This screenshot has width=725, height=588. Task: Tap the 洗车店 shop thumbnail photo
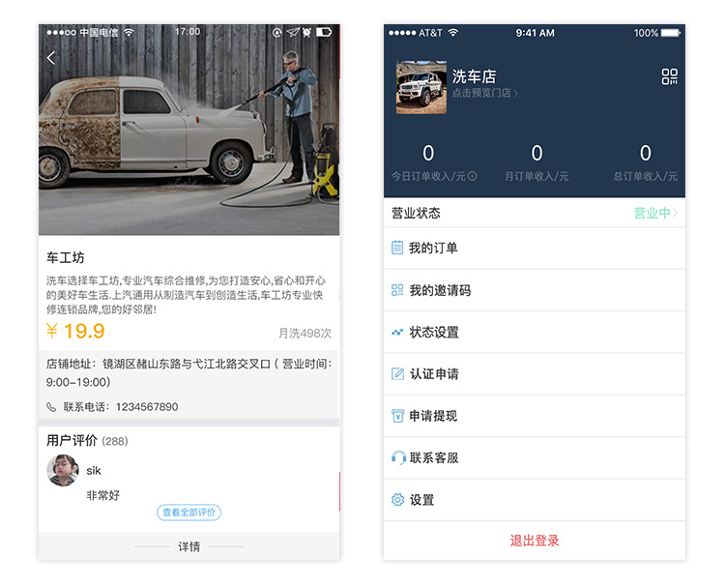click(421, 87)
